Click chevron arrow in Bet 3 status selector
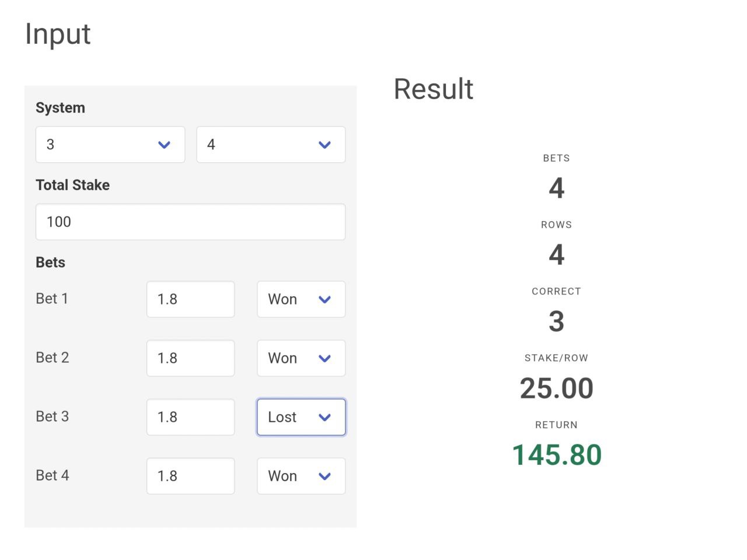Screen dimensions: 747x560 click(x=325, y=418)
